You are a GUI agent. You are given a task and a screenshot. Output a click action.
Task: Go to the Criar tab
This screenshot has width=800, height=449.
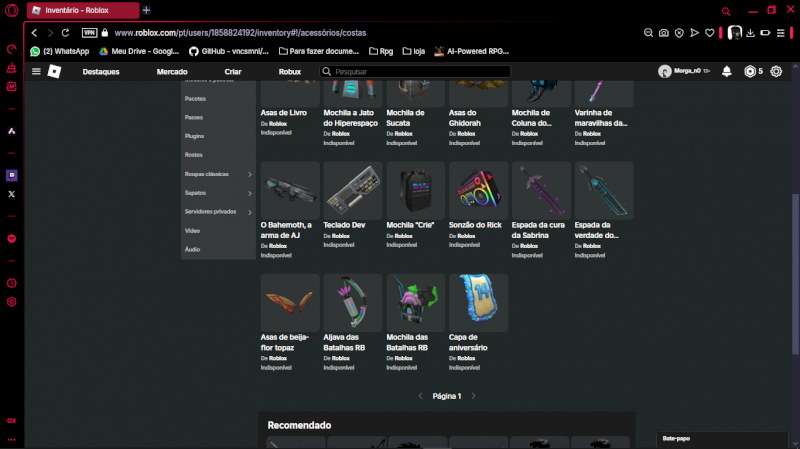point(233,72)
